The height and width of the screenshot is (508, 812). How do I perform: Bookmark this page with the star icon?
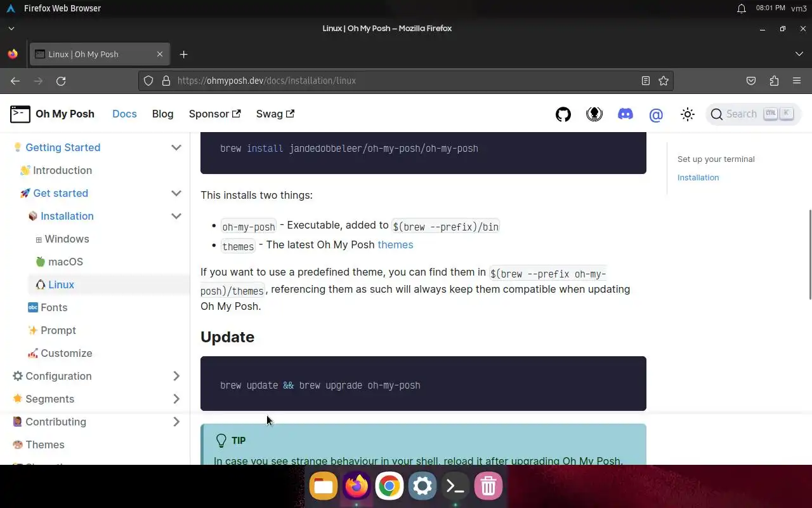pyautogui.click(x=664, y=81)
